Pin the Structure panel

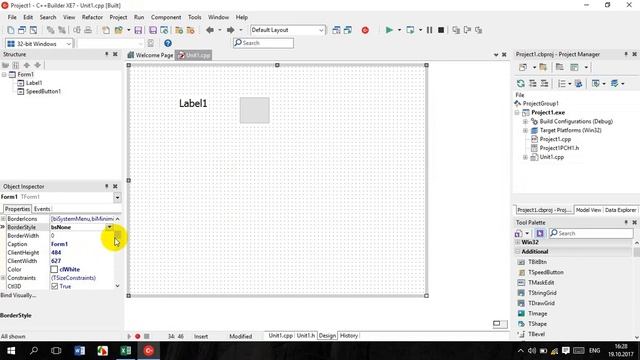(x=107, y=54)
